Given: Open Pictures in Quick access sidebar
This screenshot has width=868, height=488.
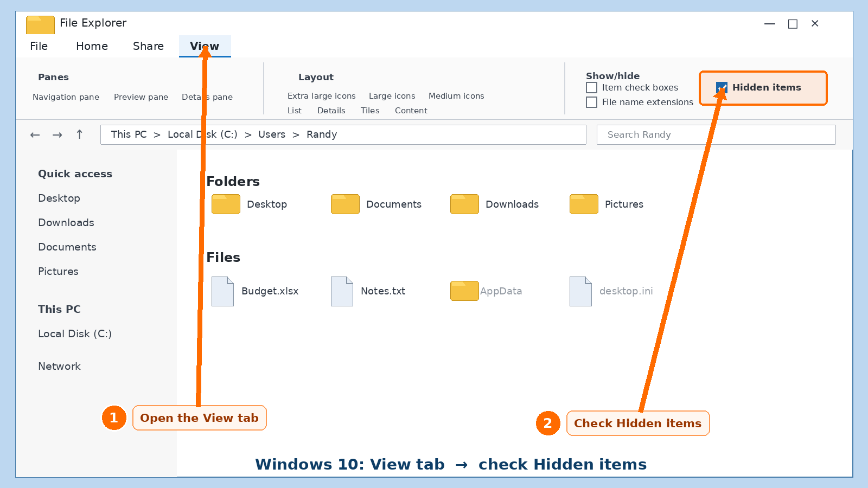Looking at the screenshot, I should click(58, 272).
